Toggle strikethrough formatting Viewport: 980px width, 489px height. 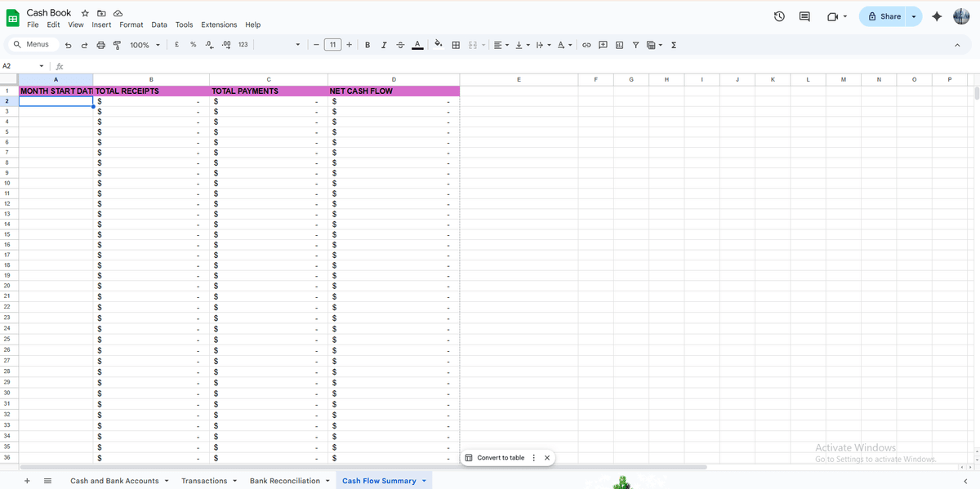tap(400, 45)
